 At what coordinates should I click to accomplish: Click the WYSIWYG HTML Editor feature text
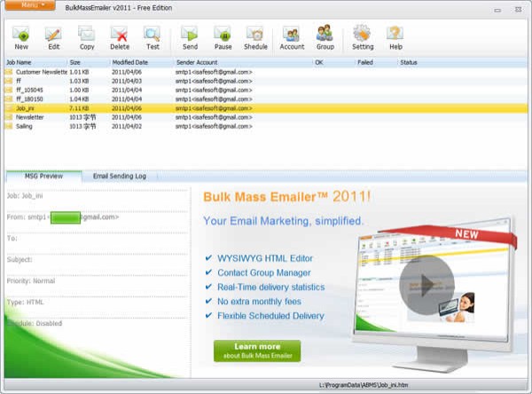click(x=265, y=258)
